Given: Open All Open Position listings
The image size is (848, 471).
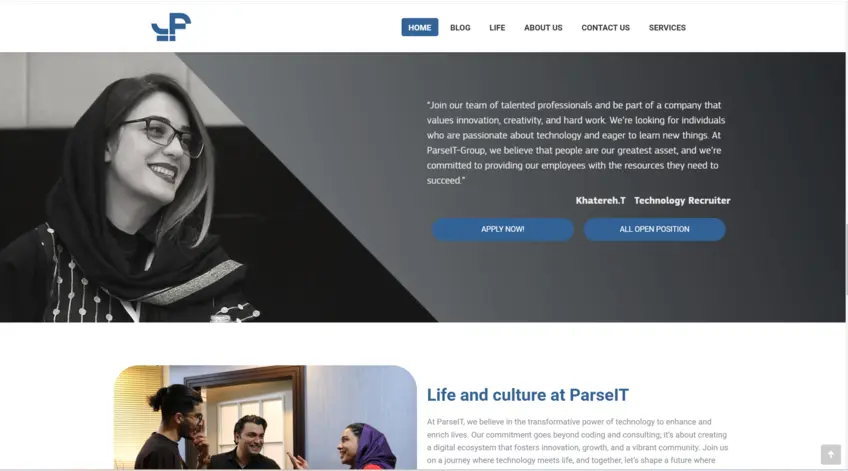Looking at the screenshot, I should tap(654, 229).
